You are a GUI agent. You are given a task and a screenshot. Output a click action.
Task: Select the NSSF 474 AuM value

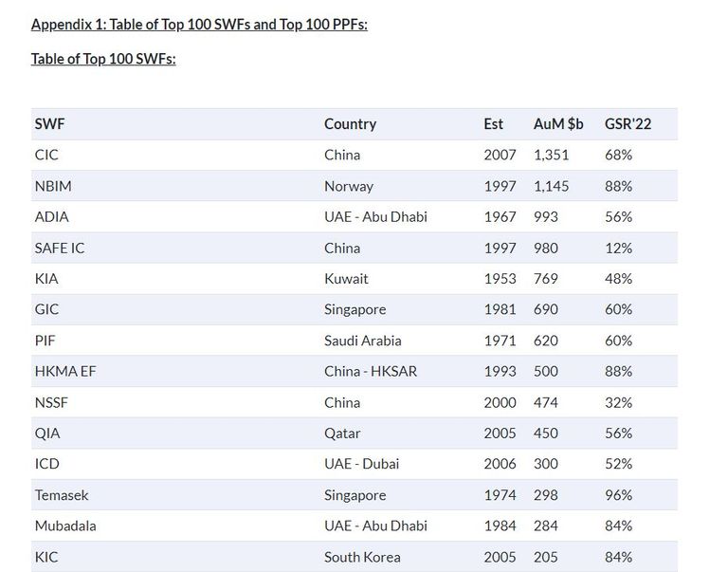(x=546, y=402)
